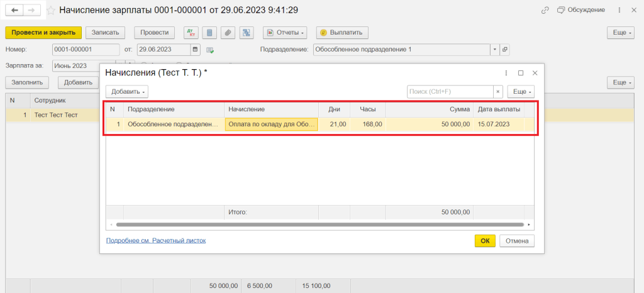Screen dimensions: 644x293
Task: Copy the document link via chain icon
Action: pos(544,10)
